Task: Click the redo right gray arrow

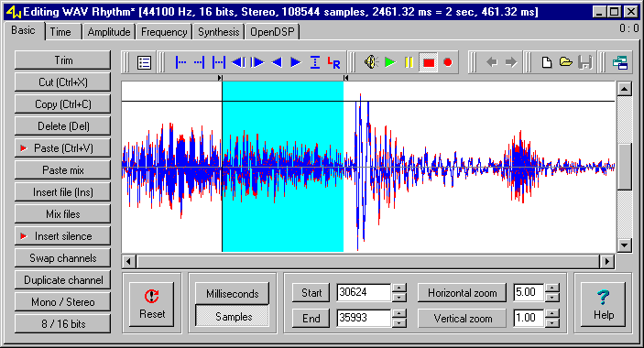Action: coord(511,62)
